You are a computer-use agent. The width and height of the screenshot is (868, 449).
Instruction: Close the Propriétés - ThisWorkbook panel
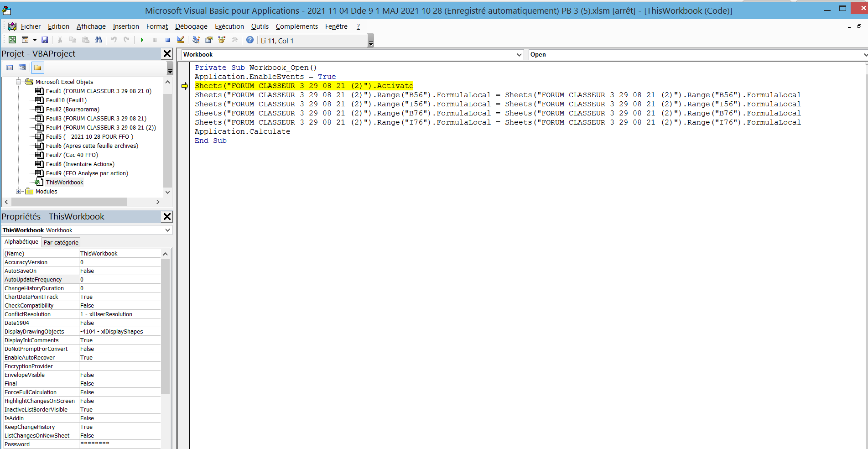167,217
